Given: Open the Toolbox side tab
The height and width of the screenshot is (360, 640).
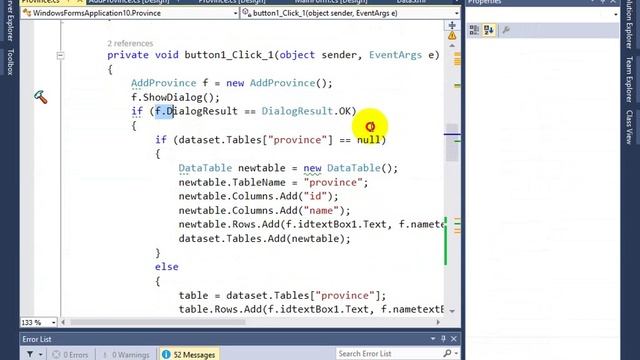Looking at the screenshot, I should coord(10,62).
